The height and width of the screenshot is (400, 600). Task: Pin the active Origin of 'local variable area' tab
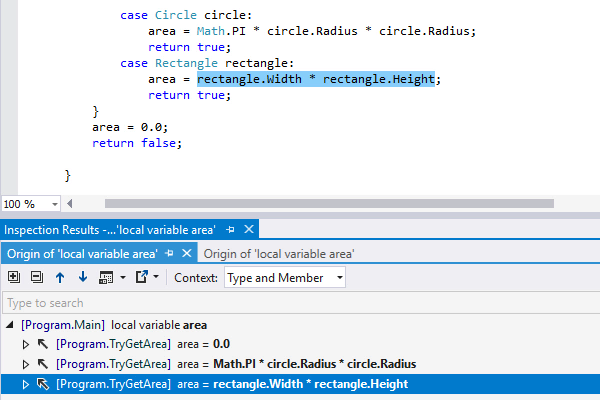pos(170,254)
